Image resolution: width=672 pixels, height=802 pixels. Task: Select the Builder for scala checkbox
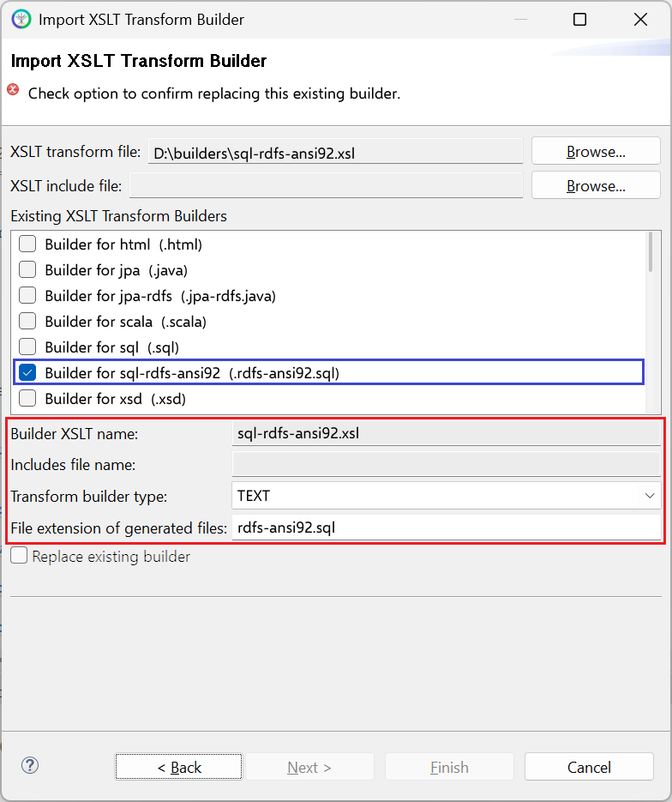click(x=27, y=321)
